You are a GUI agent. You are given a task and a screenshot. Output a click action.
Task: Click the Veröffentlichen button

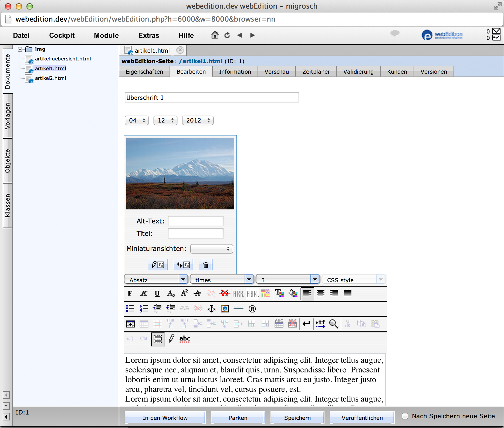point(362,418)
